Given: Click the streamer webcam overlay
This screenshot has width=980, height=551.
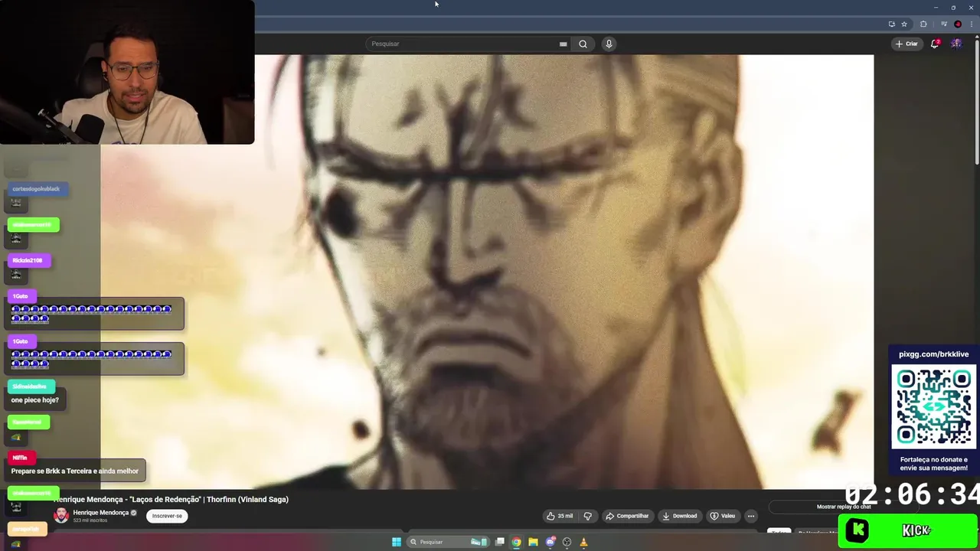Looking at the screenshot, I should (x=127, y=72).
